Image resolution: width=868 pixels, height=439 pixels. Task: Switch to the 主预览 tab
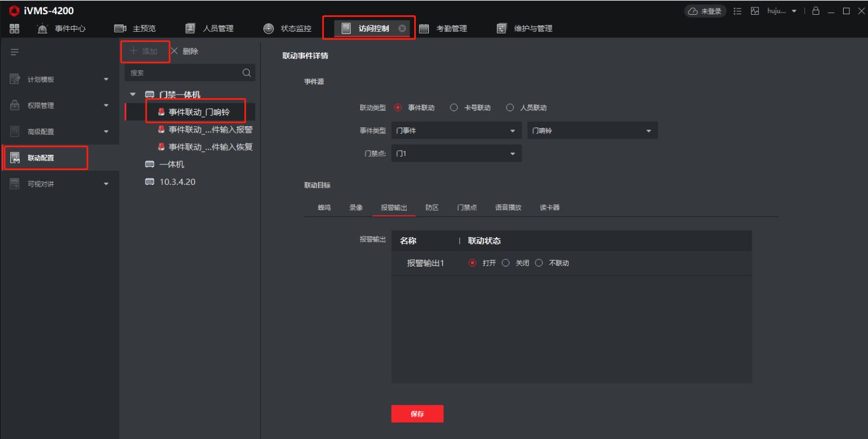pos(135,29)
